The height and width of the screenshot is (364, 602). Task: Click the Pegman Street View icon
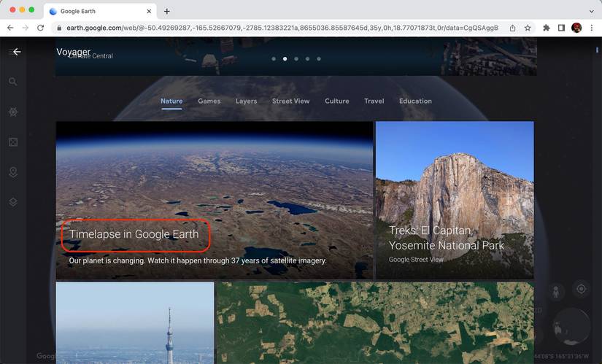[556, 293]
